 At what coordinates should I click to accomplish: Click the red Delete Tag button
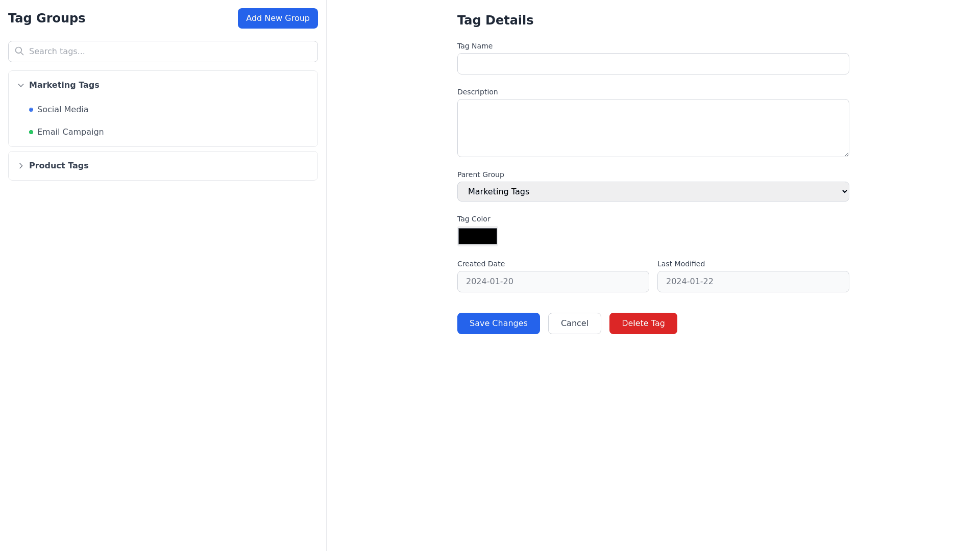(643, 323)
